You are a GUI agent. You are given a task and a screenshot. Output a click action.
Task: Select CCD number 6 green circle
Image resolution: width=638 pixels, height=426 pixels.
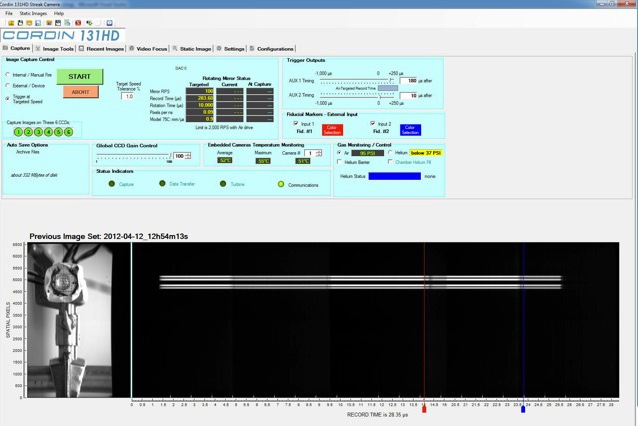[69, 131]
